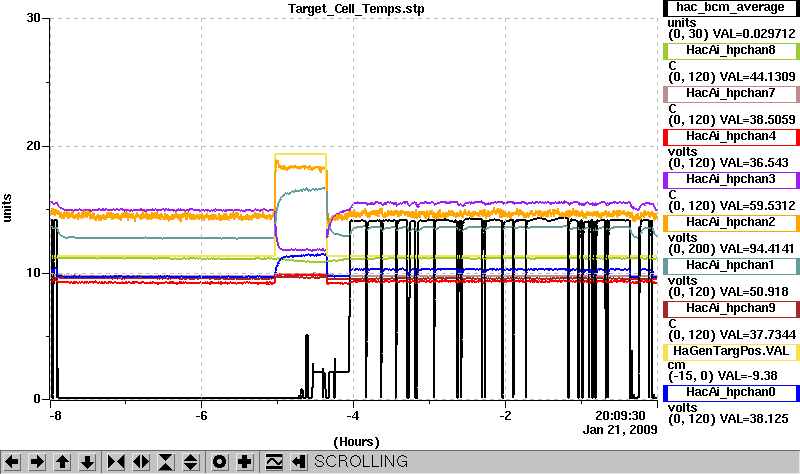This screenshot has height=474, width=800.
Task: Click the circle auto-scale icon
Action: (219, 462)
